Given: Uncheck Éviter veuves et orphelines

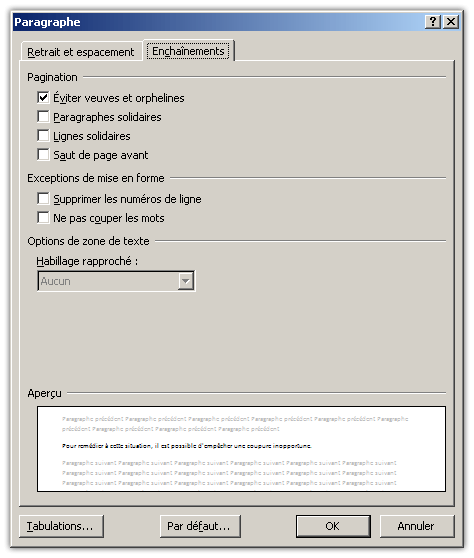Looking at the screenshot, I should 43,98.
